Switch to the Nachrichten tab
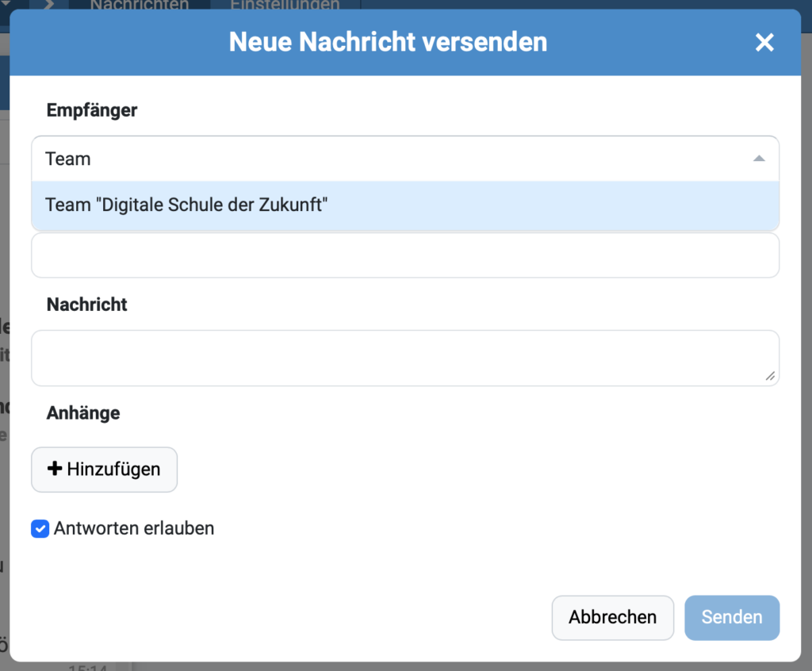 pyautogui.click(x=139, y=5)
